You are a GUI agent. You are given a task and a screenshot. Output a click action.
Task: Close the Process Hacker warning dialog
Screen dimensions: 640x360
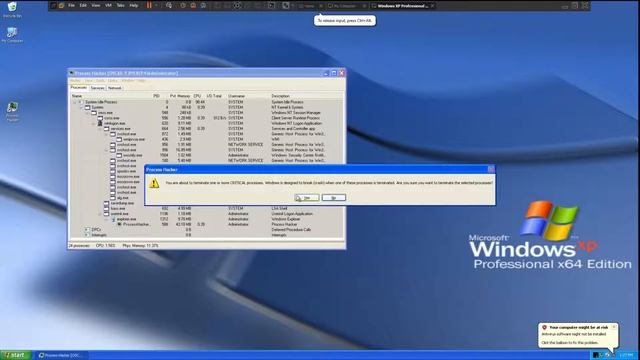[x=491, y=169]
